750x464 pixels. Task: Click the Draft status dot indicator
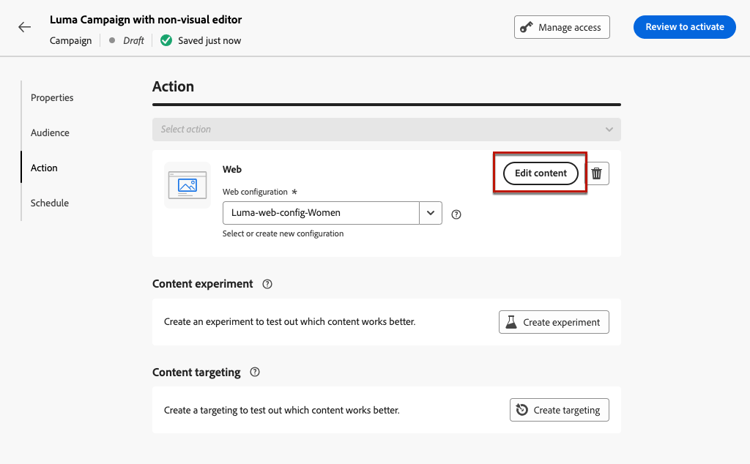click(x=113, y=41)
